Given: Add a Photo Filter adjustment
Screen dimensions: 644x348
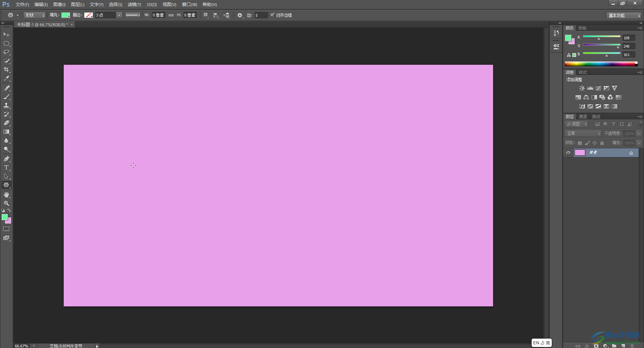Looking at the screenshot, I should 602,97.
